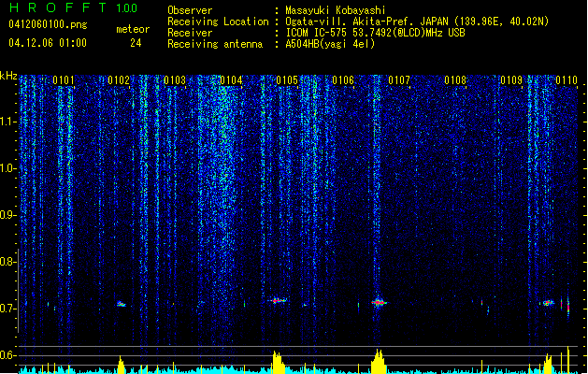Viewport: 588px width, 374px height.
Task: Select the filename 0412060100.png
Action: click(x=48, y=25)
